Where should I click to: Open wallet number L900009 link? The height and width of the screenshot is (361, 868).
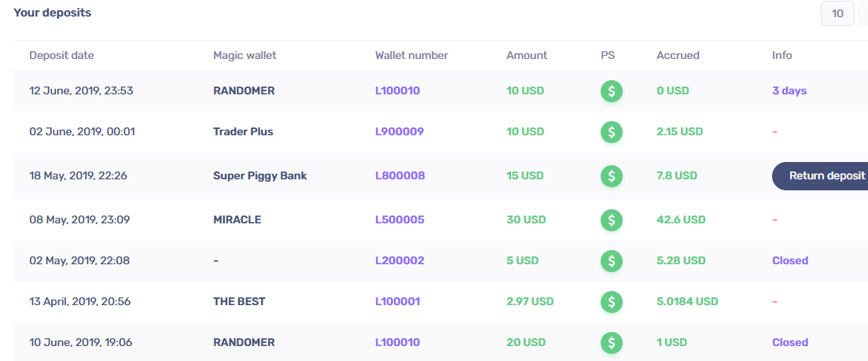coord(399,131)
